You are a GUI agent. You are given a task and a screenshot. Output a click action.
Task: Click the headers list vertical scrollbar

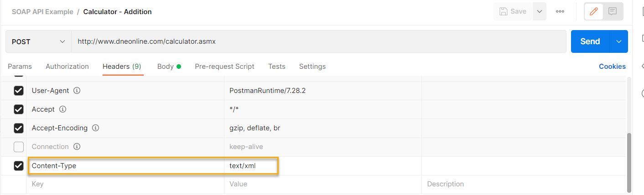point(629,162)
